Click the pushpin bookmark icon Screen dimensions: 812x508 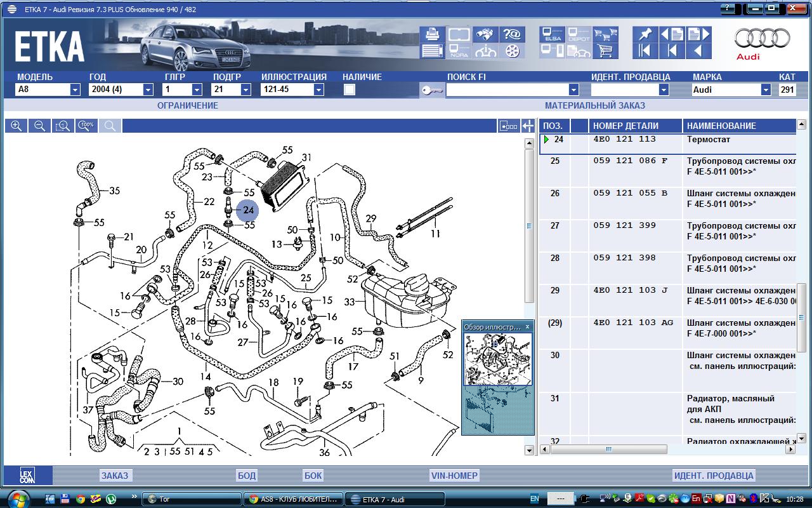coord(645,34)
